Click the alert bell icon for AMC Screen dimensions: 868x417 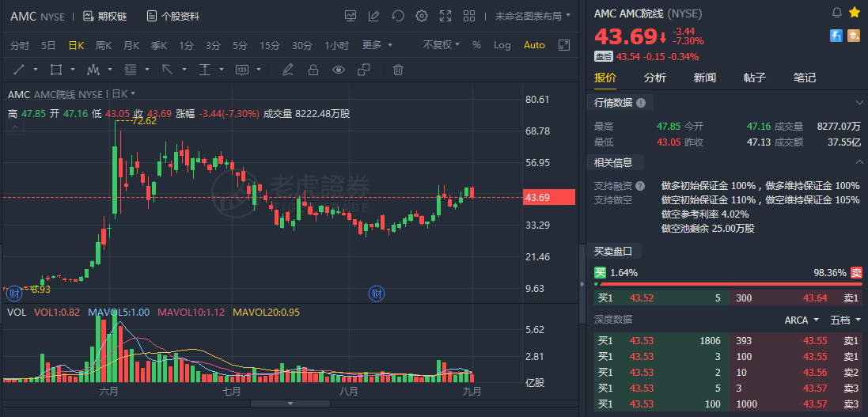(837, 13)
